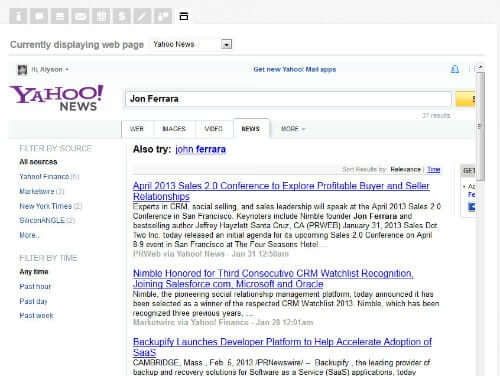The image size is (500, 376).
Task: Open the dollar sign deals icon
Action: tap(122, 16)
